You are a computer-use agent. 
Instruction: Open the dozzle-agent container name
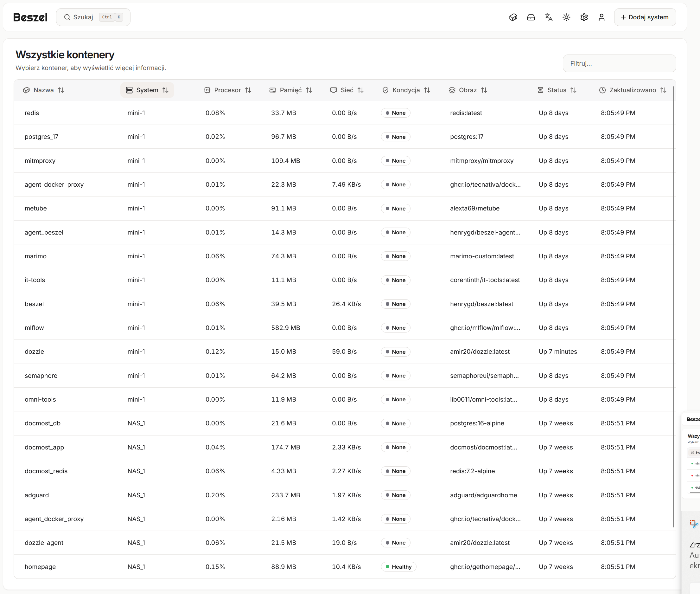[44, 543]
